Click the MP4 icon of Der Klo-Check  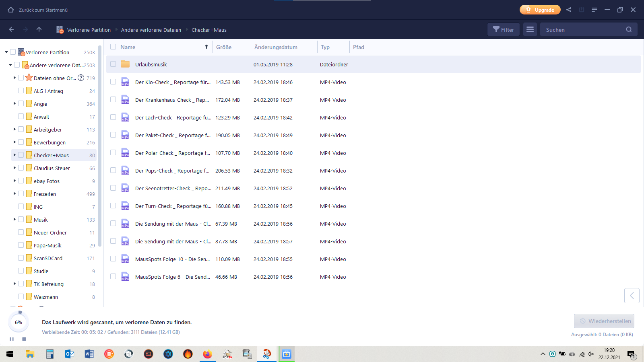(125, 82)
